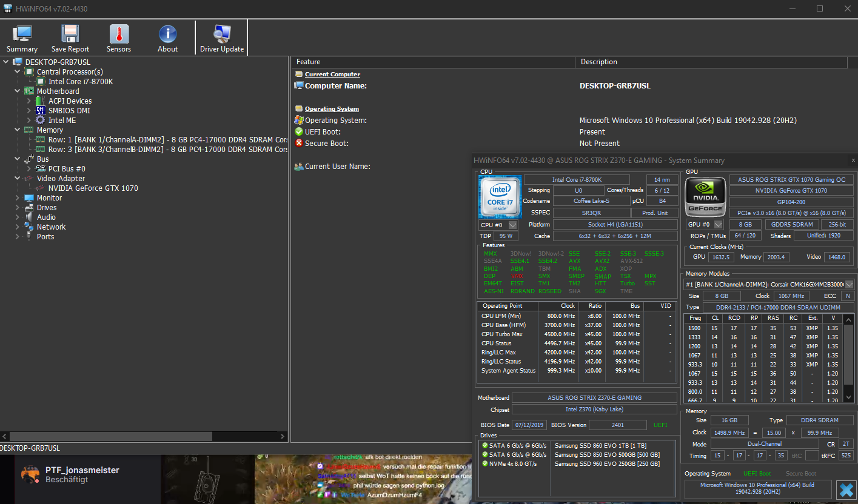Select Intel Core i7-8700K tree item

tap(81, 82)
